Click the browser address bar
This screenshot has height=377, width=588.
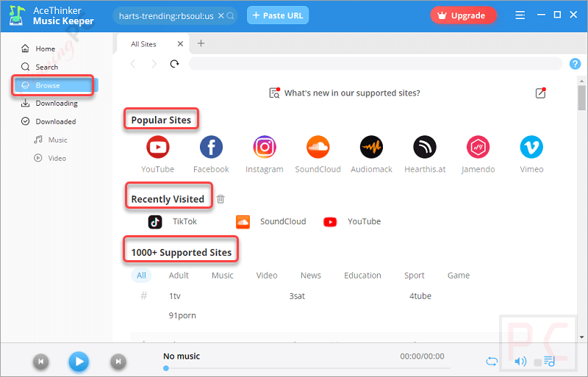[x=376, y=64]
